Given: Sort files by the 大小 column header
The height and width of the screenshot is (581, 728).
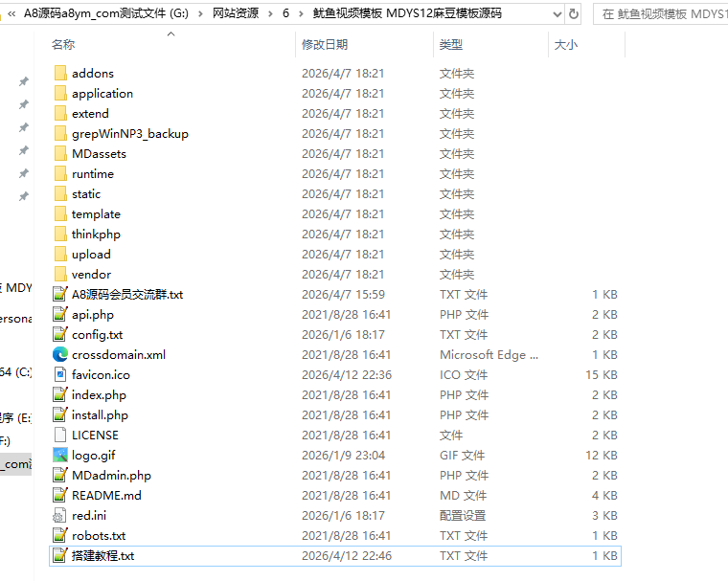Looking at the screenshot, I should [566, 45].
